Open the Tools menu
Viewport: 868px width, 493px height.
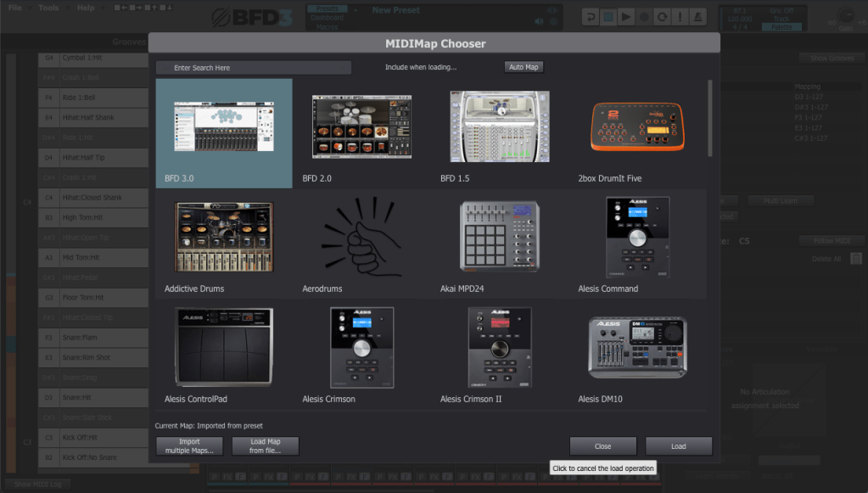coord(49,8)
